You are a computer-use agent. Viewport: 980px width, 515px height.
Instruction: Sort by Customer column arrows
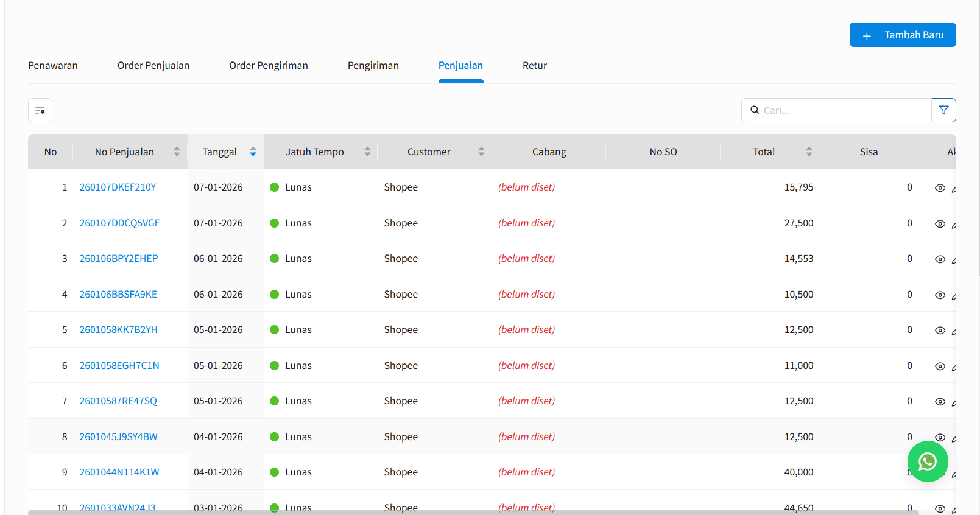coord(481,152)
